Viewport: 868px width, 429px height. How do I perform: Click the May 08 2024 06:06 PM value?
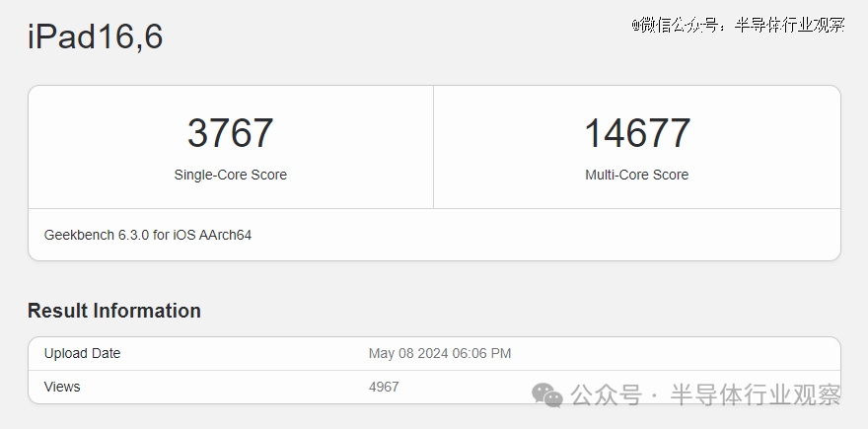point(440,353)
